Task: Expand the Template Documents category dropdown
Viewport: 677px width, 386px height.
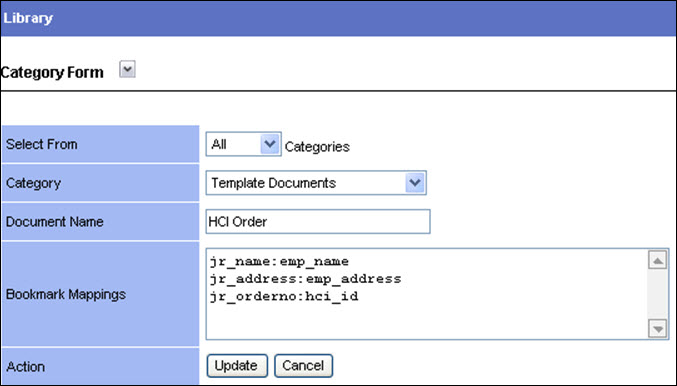Action: (x=415, y=183)
